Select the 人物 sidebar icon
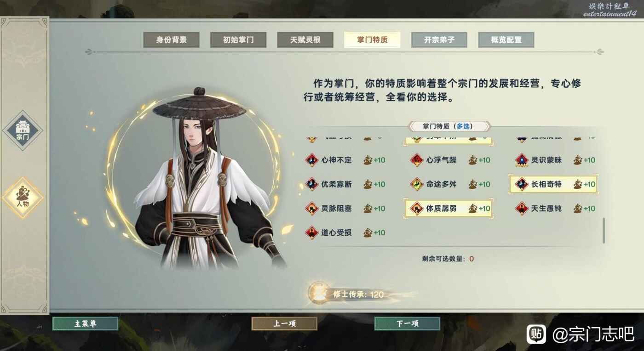 [22, 198]
